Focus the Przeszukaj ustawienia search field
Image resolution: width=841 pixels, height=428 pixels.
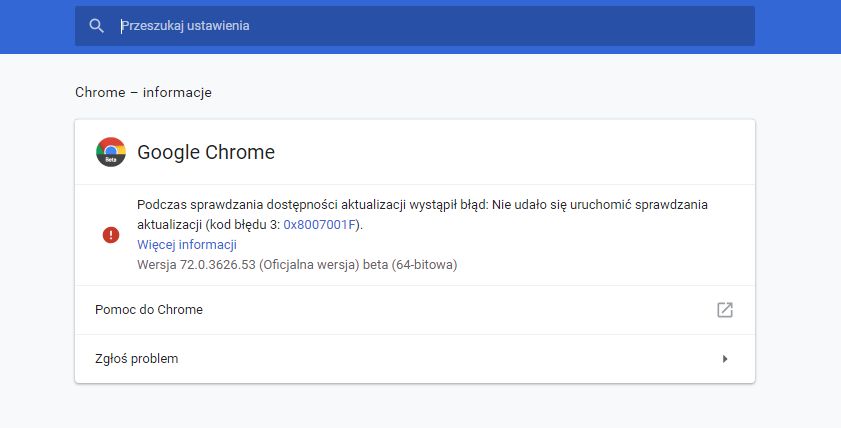(415, 26)
